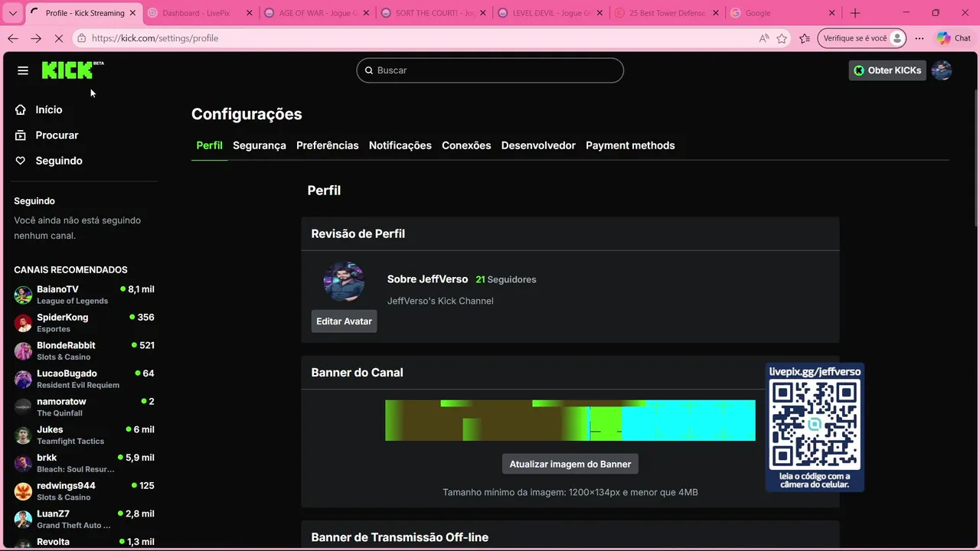The width and height of the screenshot is (980, 551).
Task: Open Edge read aloud icon
Action: click(x=763, y=38)
